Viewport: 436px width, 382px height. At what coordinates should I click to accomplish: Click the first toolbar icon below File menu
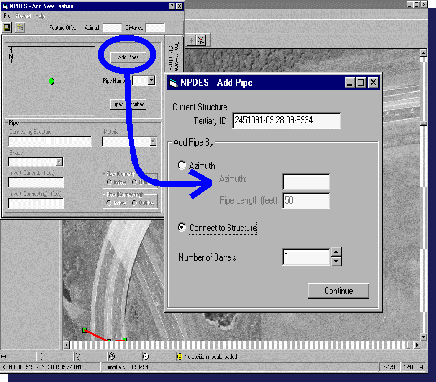(x=7, y=27)
